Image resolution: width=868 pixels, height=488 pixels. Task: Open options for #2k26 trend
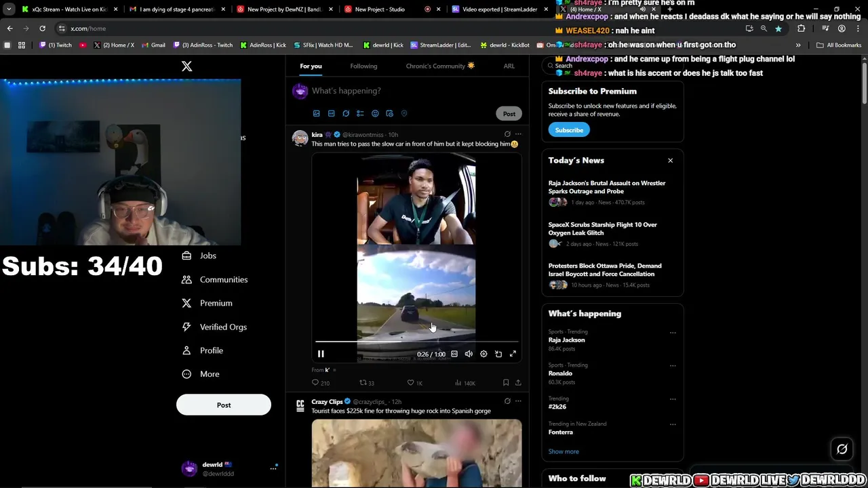[x=673, y=399]
